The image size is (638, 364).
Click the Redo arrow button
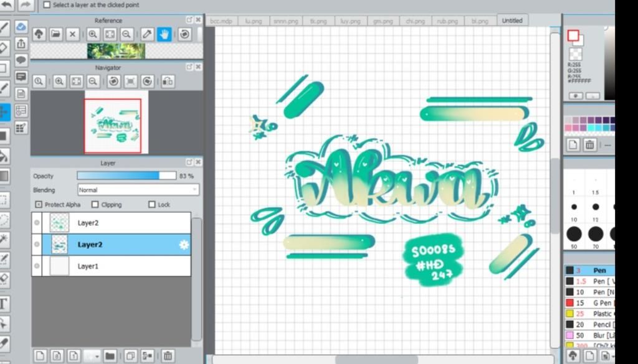[26, 5]
